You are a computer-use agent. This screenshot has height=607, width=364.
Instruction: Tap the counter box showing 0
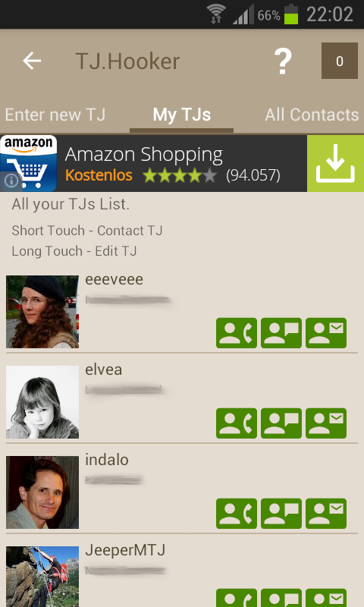click(339, 61)
